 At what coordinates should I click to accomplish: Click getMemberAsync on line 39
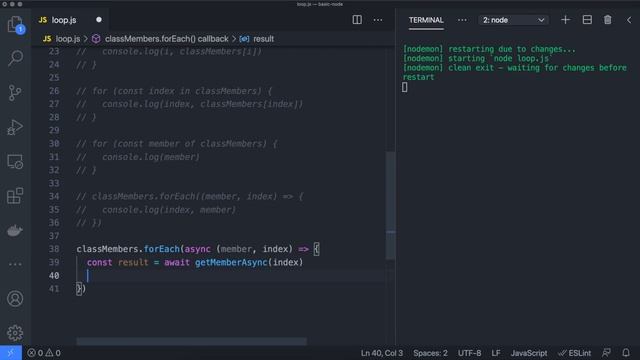231,262
